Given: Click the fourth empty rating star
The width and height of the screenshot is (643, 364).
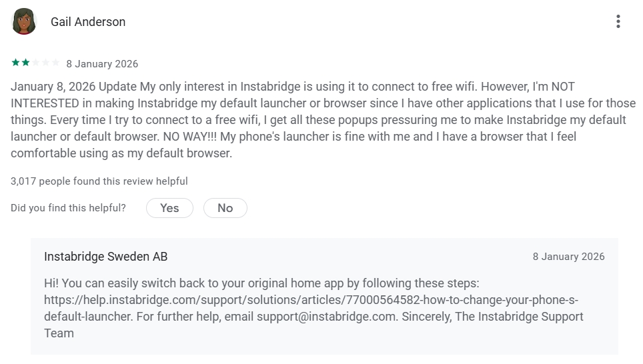Looking at the screenshot, I should [x=46, y=63].
